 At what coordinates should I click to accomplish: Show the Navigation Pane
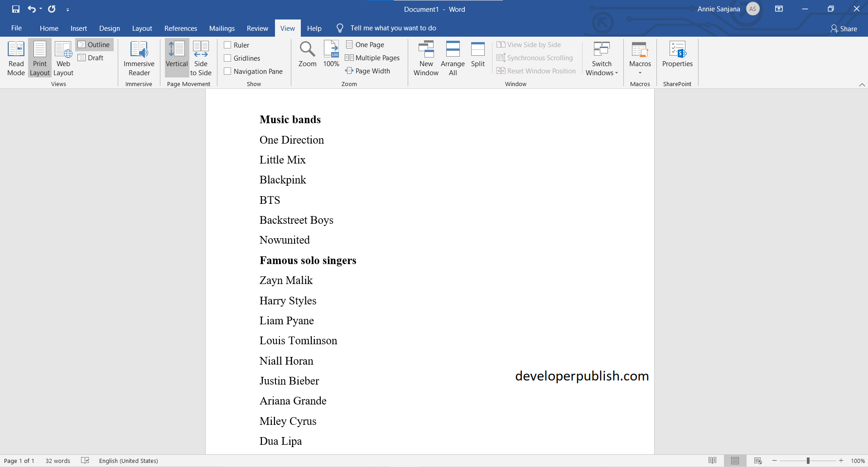[228, 71]
